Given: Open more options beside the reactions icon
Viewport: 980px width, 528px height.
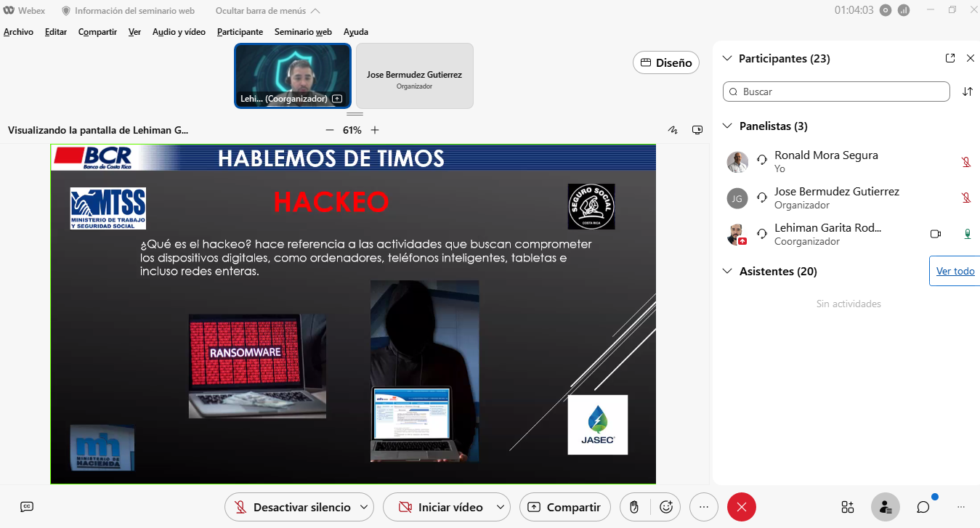Looking at the screenshot, I should tap(703, 508).
